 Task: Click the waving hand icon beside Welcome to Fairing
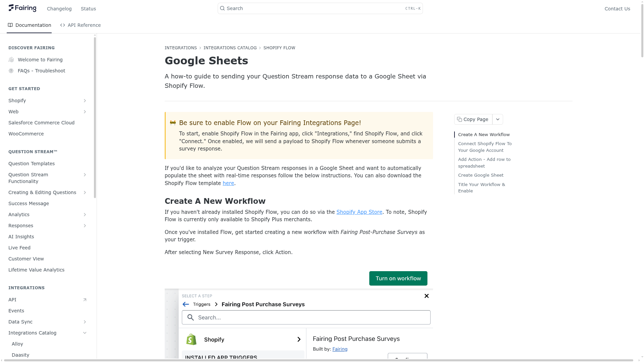click(11, 60)
